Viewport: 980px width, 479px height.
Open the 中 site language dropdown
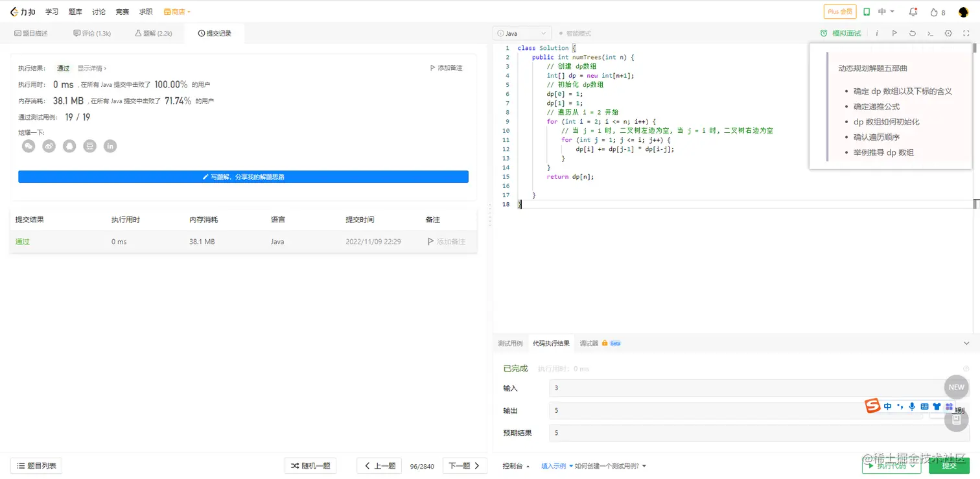(886, 12)
